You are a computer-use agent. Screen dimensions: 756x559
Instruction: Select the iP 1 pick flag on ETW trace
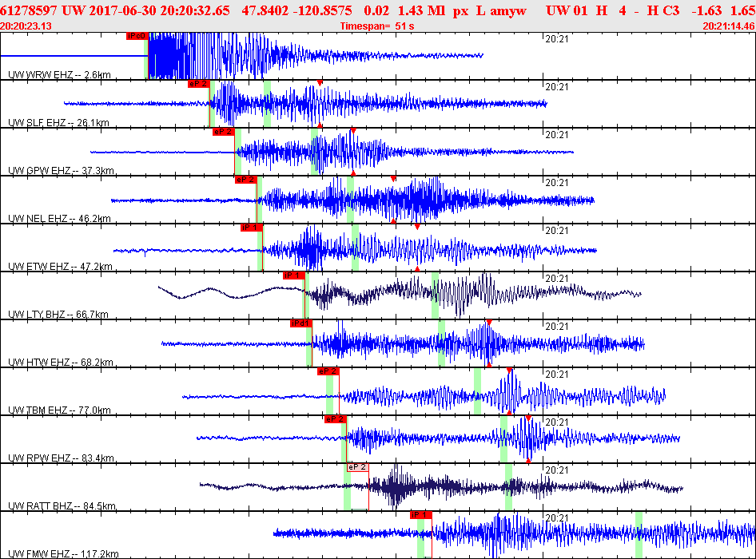(252, 228)
